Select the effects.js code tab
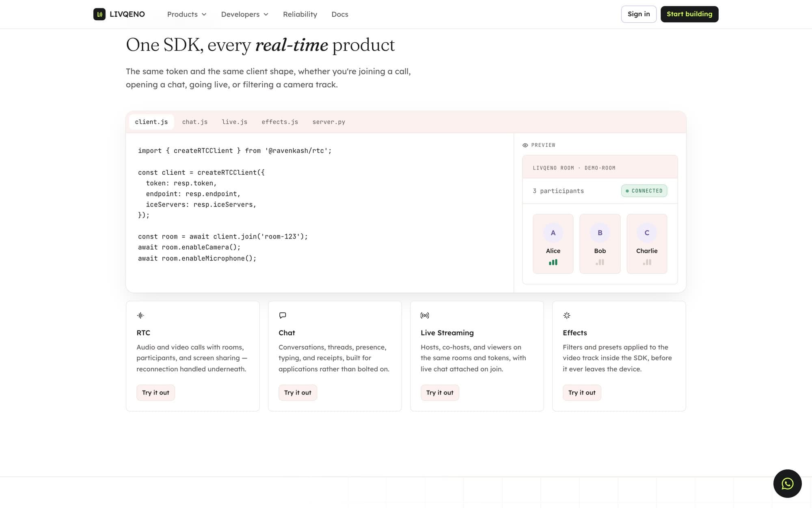 pyautogui.click(x=280, y=122)
